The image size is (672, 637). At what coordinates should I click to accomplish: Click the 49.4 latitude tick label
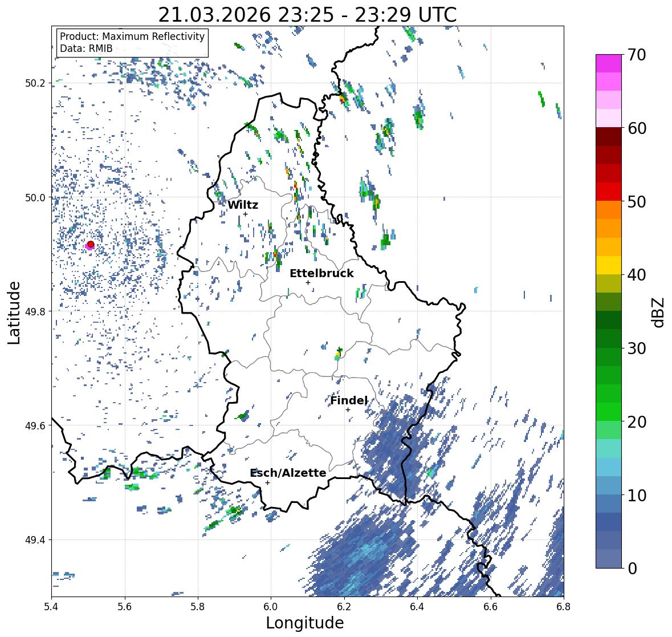(x=35, y=540)
